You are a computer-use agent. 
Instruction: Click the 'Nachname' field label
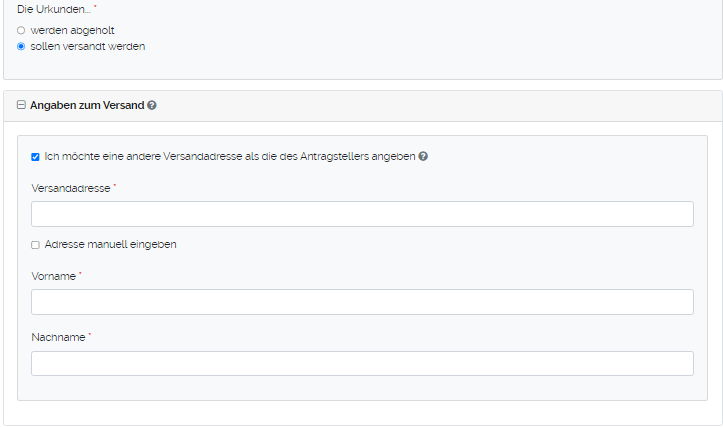click(x=58, y=338)
